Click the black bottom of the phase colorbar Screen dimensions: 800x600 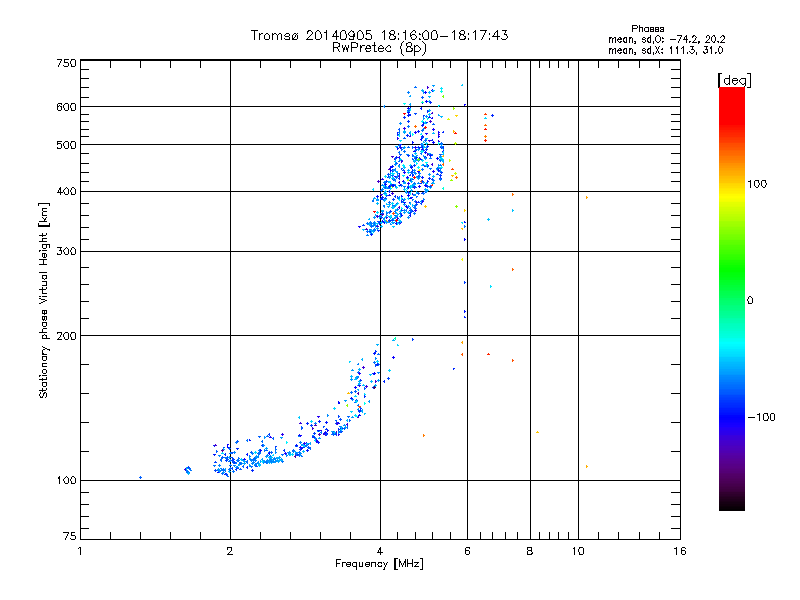[x=732, y=503]
